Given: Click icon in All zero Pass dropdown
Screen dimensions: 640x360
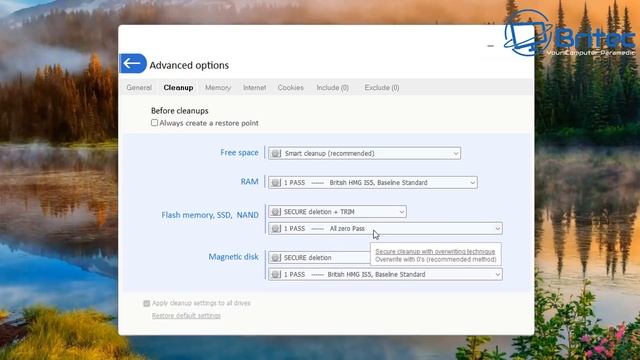Looking at the screenshot, I should 276,229.
